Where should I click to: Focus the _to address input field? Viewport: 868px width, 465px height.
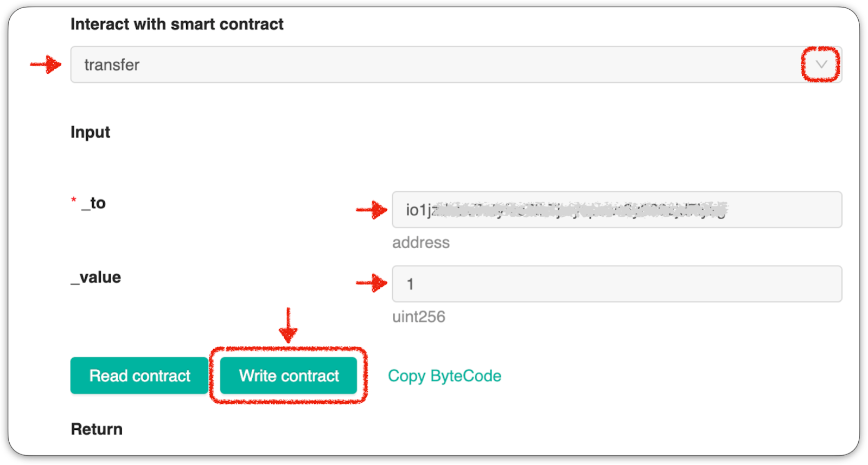coord(617,209)
